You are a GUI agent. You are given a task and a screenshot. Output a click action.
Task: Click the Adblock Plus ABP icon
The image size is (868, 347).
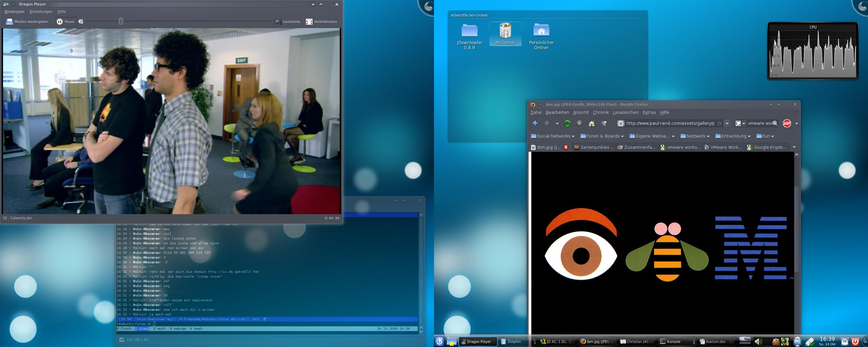[787, 123]
